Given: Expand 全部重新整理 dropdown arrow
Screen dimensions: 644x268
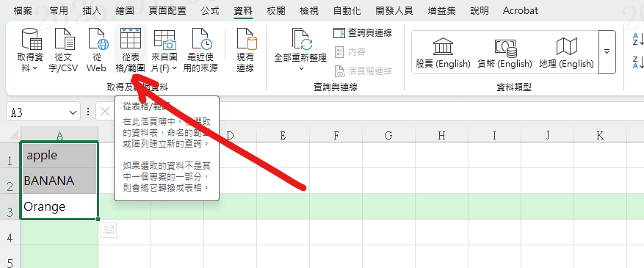Looking at the screenshot, I should (x=301, y=68).
